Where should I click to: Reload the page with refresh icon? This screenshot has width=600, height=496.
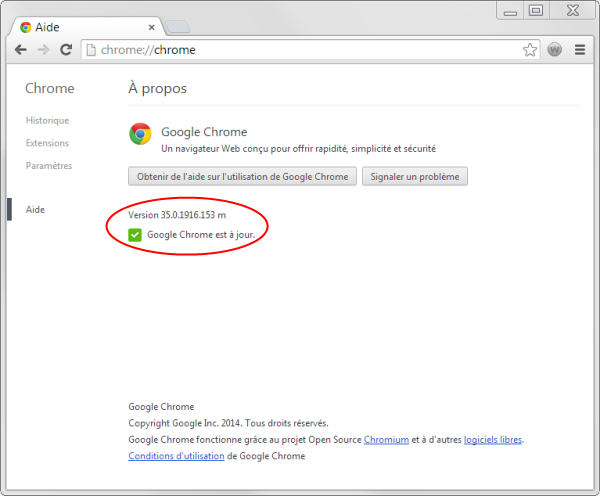pyautogui.click(x=66, y=49)
